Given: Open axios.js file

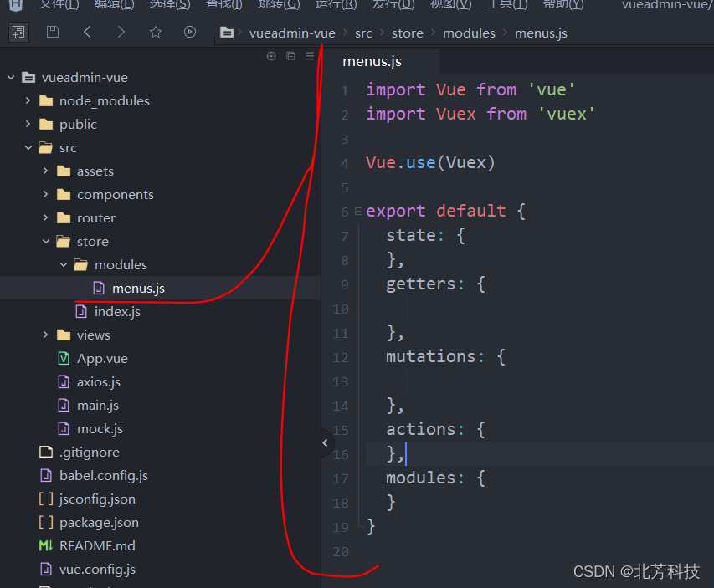Looking at the screenshot, I should (99, 382).
